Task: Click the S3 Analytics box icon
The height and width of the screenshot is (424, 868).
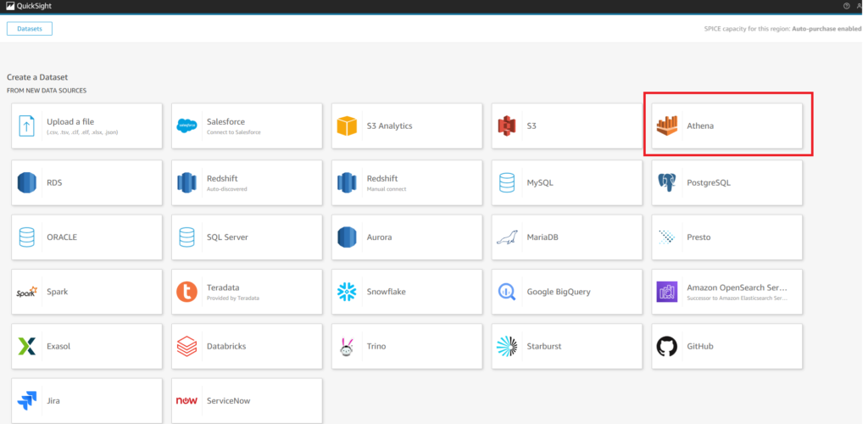Action: [x=347, y=126]
